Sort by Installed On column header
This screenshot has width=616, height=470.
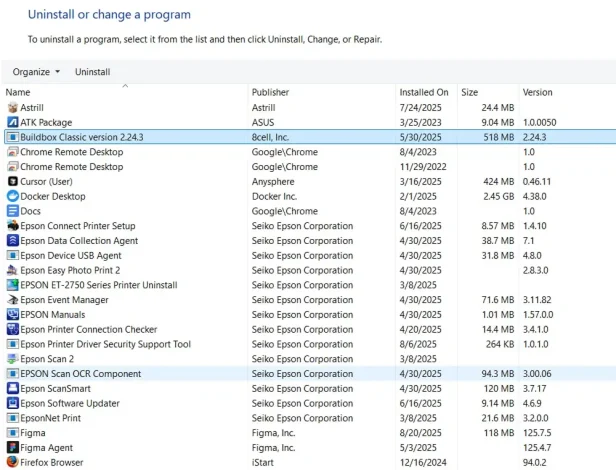[424, 93]
